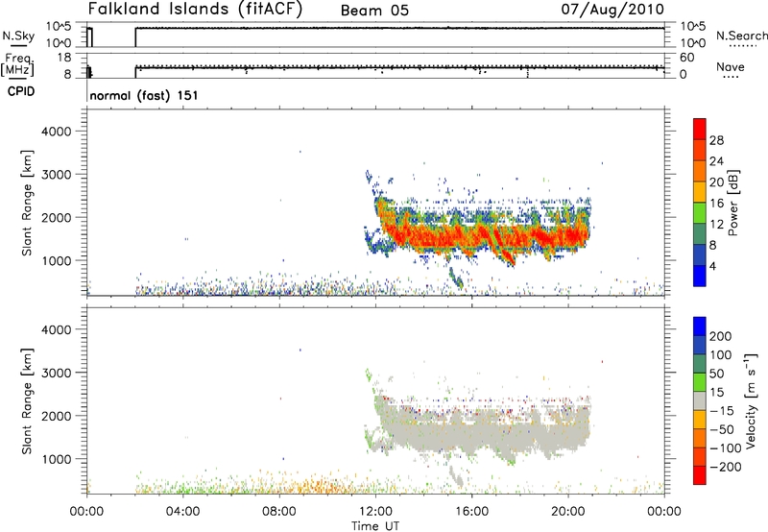Click the 18 MHz frequency tick label
Viewport: 768px width, 532px height.
tap(64, 58)
